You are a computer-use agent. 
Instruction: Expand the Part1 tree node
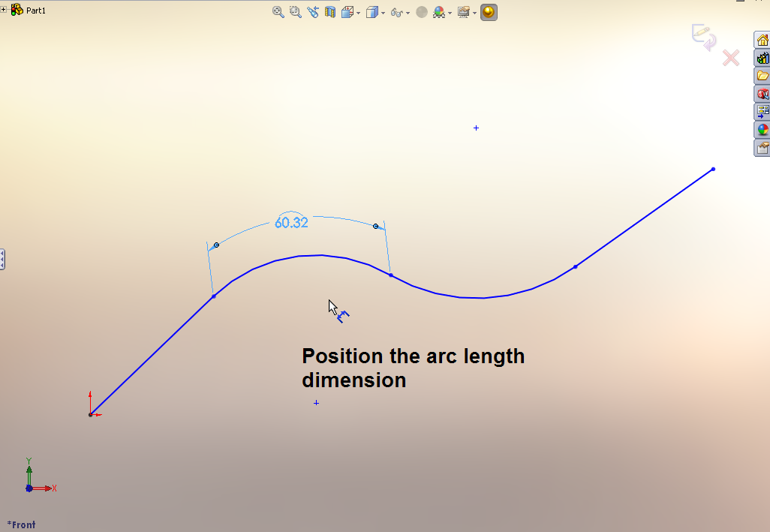4,9
